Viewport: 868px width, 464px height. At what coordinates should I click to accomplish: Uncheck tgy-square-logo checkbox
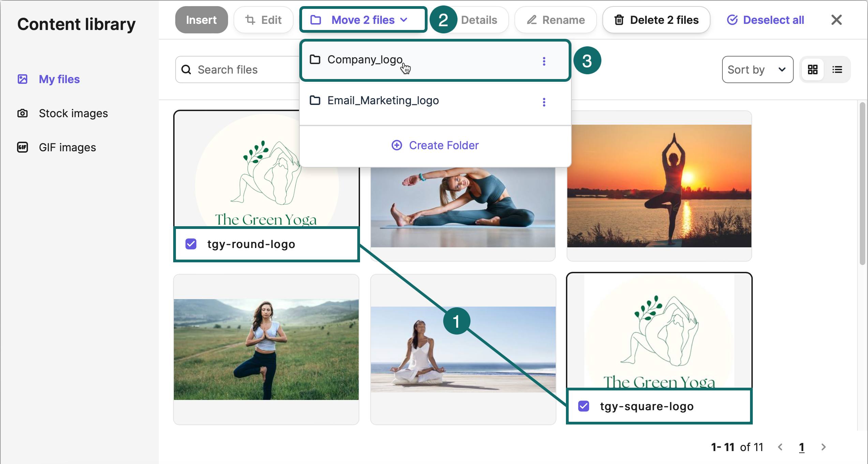[584, 406]
